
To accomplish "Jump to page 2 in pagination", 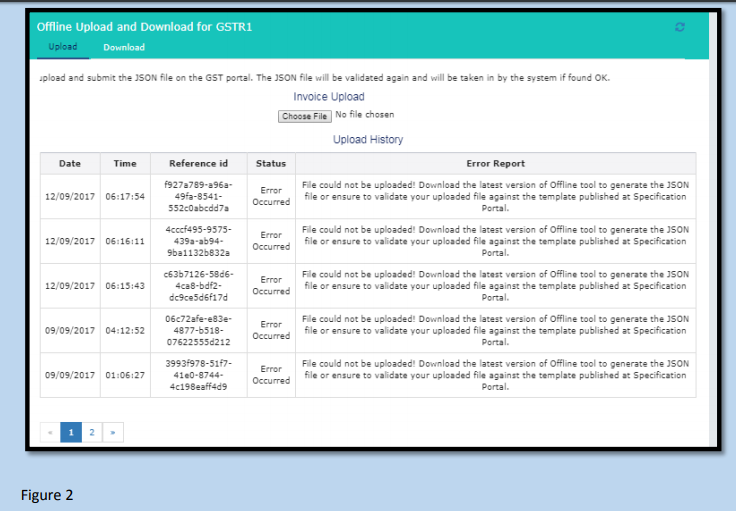I will pyautogui.click(x=92, y=432).
